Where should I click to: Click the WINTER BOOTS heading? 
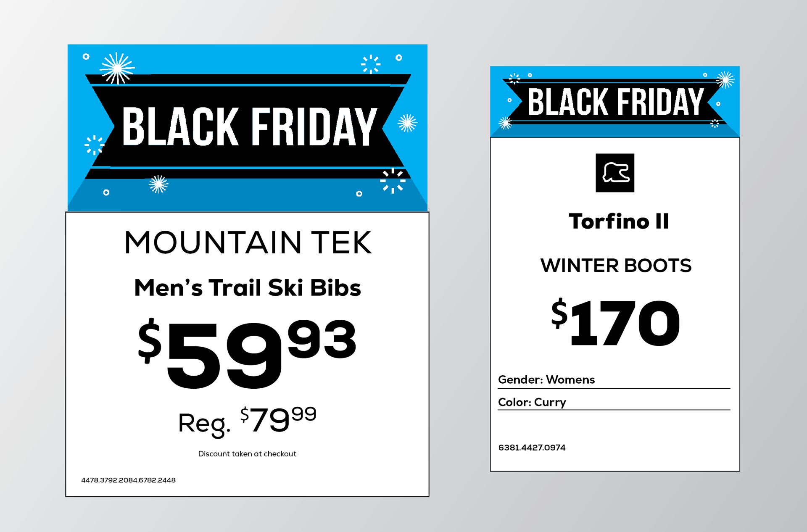(616, 266)
